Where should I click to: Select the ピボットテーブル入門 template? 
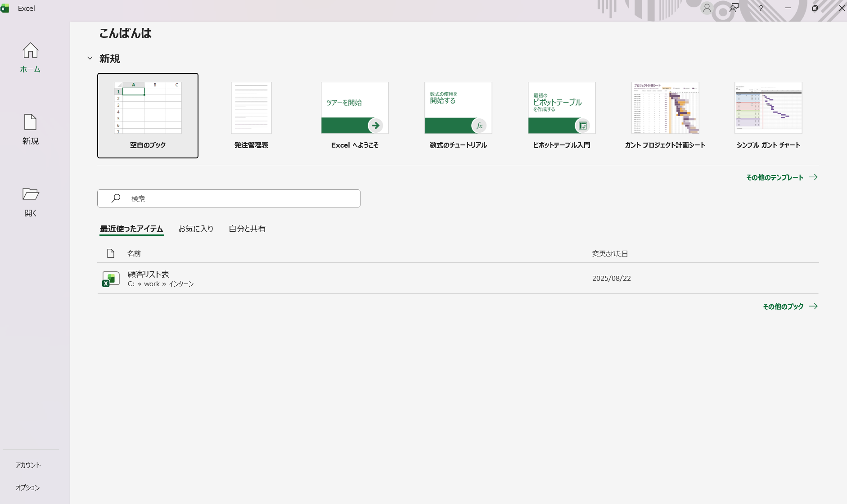click(x=562, y=116)
